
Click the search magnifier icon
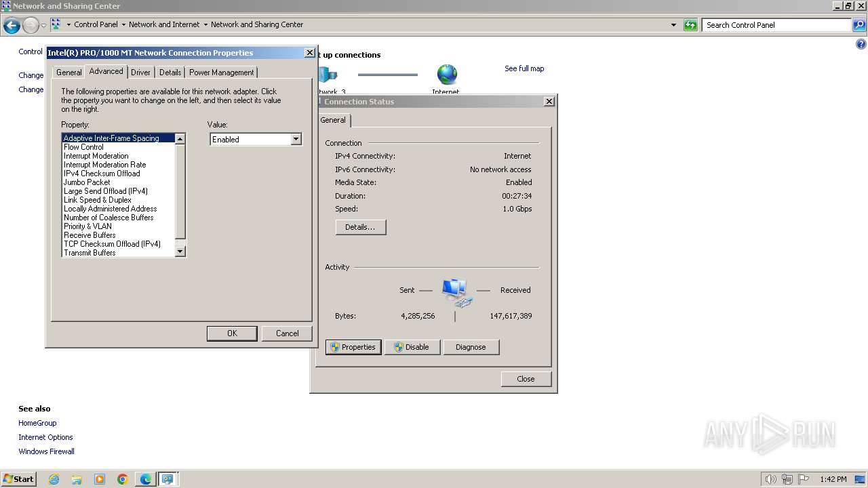coord(859,25)
